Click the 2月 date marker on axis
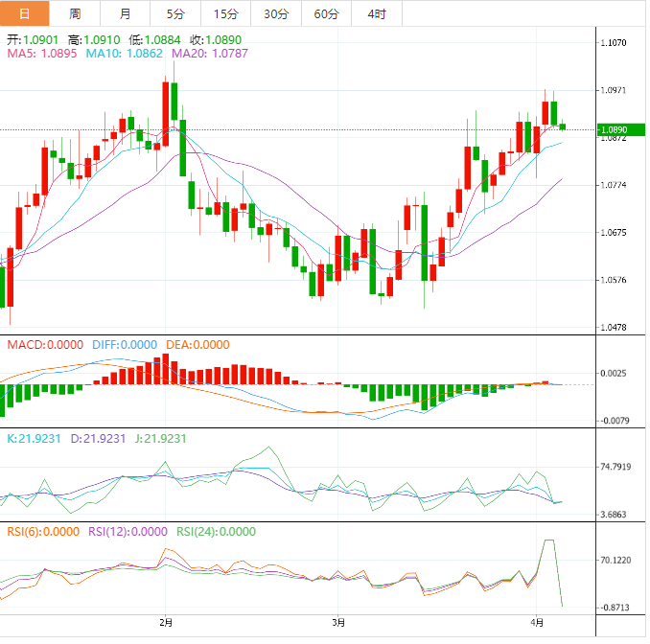650x644 pixels. [165, 620]
